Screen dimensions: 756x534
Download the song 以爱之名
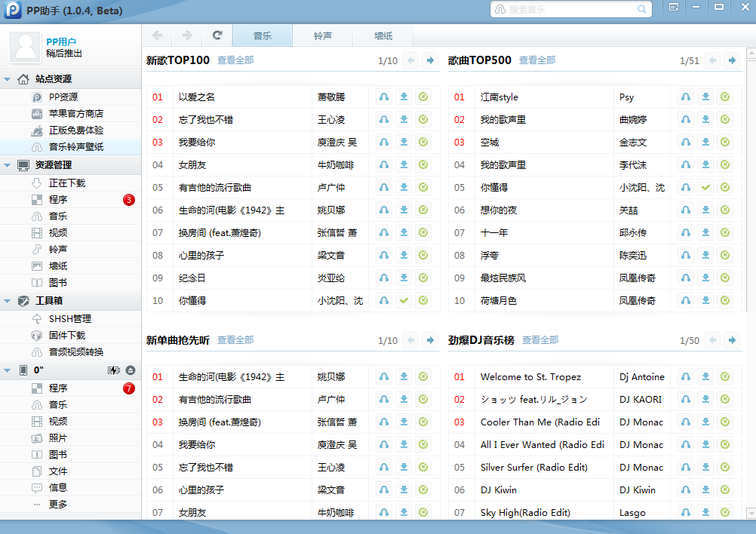coord(403,97)
